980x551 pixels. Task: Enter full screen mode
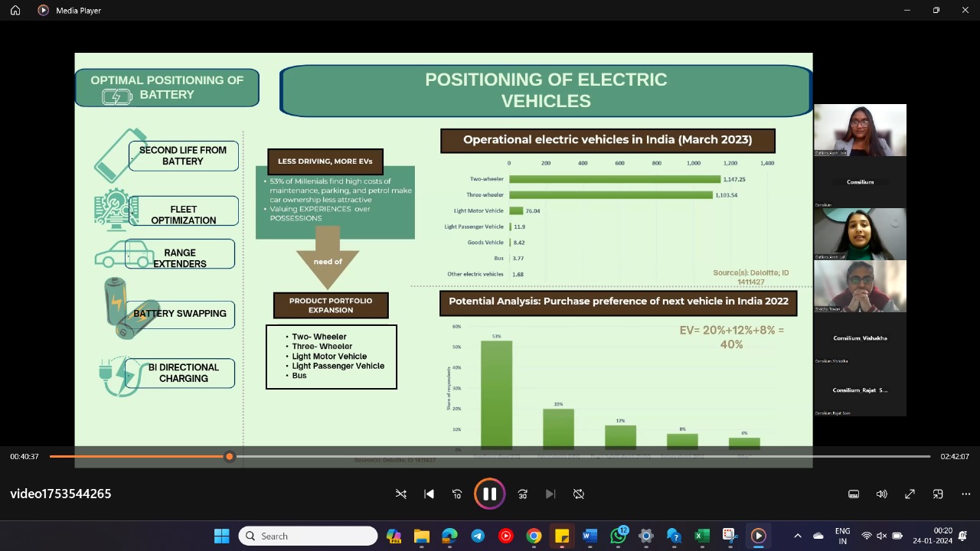pyautogui.click(x=910, y=494)
